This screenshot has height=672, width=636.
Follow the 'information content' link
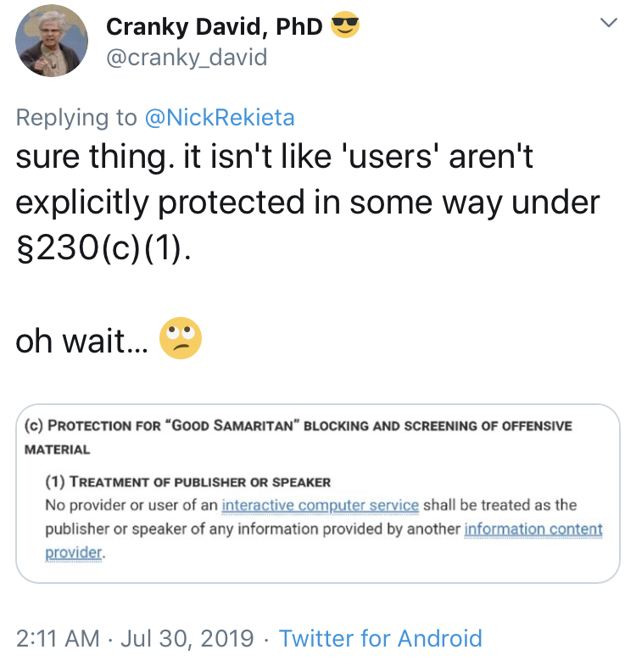pyautogui.click(x=533, y=529)
